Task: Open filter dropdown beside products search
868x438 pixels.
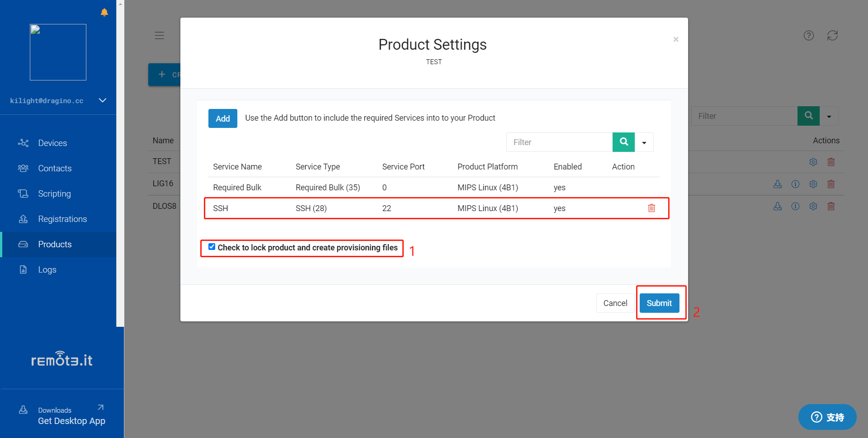Action: 829,116
